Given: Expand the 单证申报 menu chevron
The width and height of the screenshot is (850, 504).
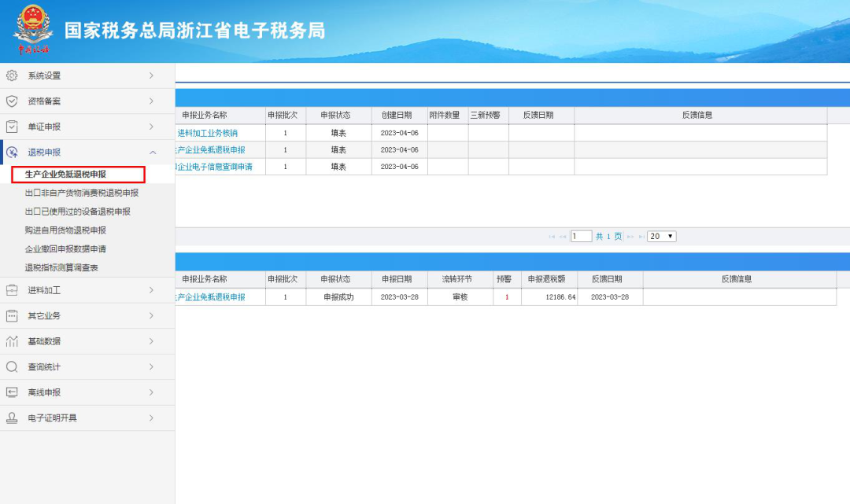Looking at the screenshot, I should (151, 127).
